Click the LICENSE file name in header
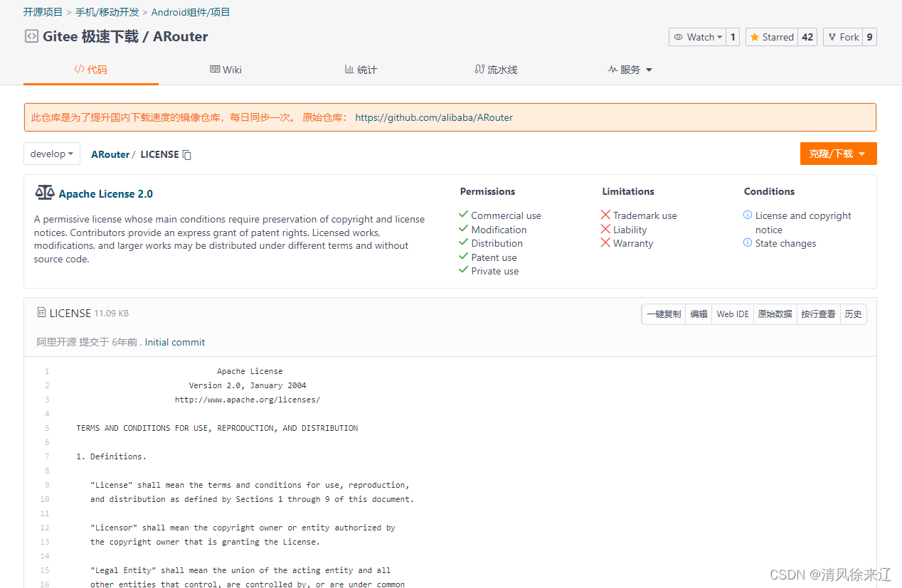 click(70, 313)
